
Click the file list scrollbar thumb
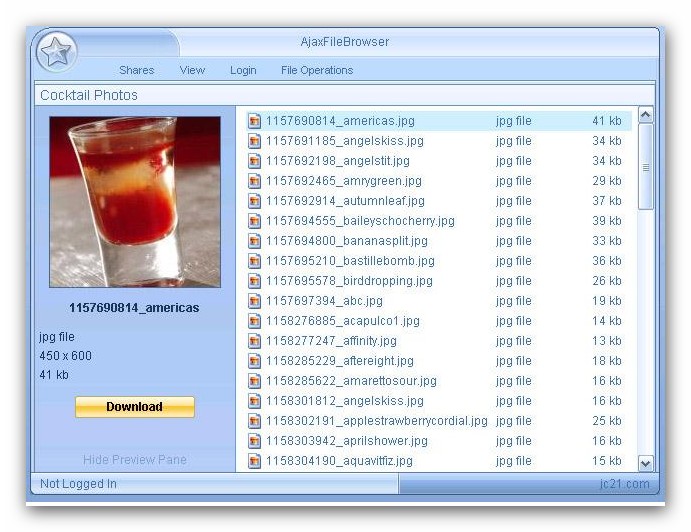click(x=646, y=167)
